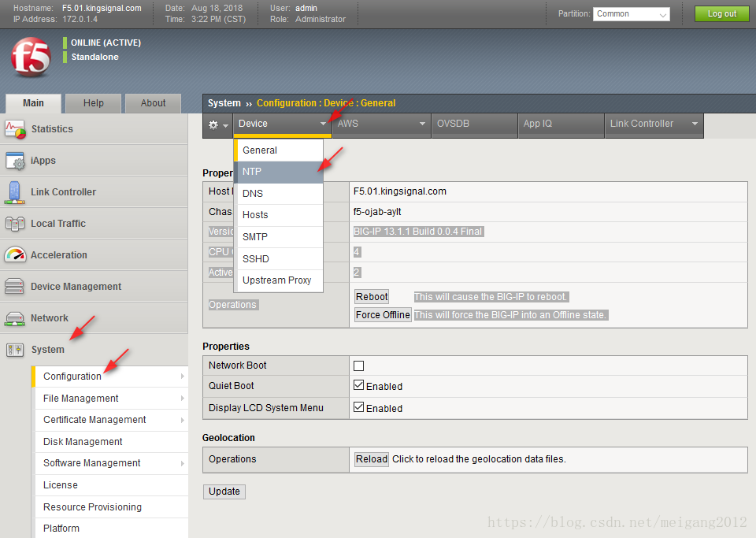Click chassis serial f5-ojab-aylt
Screen dimensions: 756x538
pos(377,212)
